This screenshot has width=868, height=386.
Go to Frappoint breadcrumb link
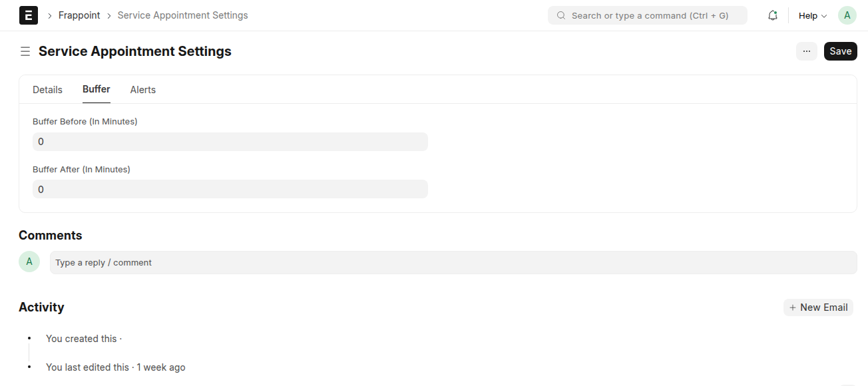79,15
